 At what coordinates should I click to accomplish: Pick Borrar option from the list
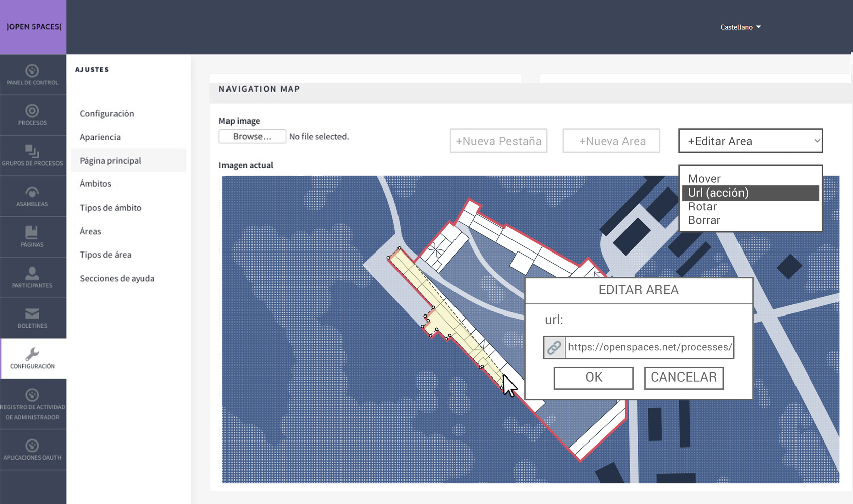[x=704, y=220]
